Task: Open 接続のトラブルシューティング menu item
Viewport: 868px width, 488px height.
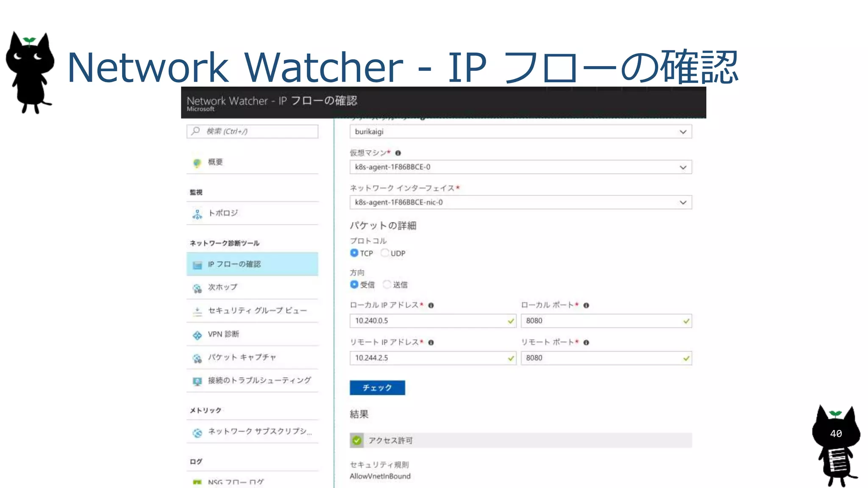Action: pyautogui.click(x=252, y=380)
